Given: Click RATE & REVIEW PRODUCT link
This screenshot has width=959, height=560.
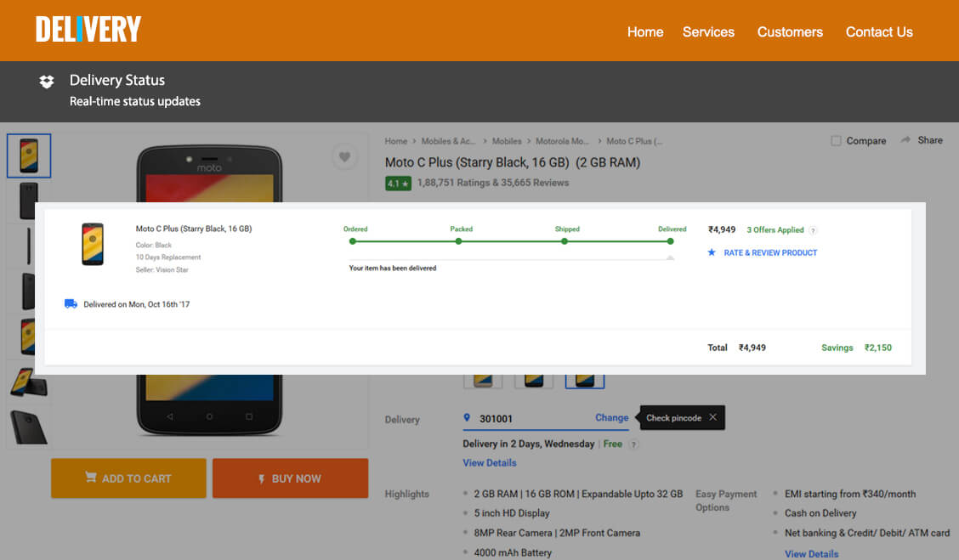Looking at the screenshot, I should (770, 252).
